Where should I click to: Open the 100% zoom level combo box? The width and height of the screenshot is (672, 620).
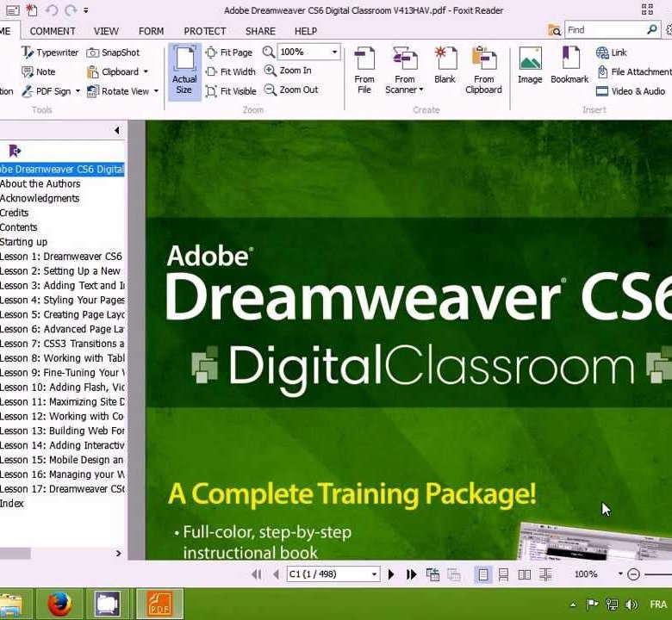coord(308,52)
